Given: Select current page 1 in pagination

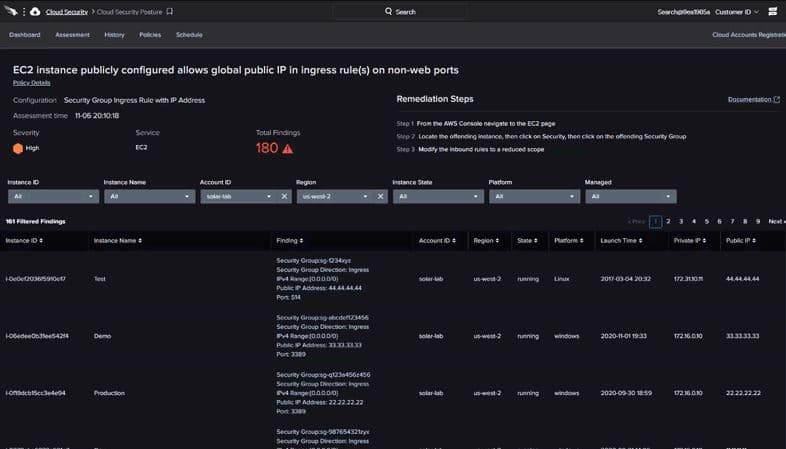Looking at the screenshot, I should click(x=655, y=221).
